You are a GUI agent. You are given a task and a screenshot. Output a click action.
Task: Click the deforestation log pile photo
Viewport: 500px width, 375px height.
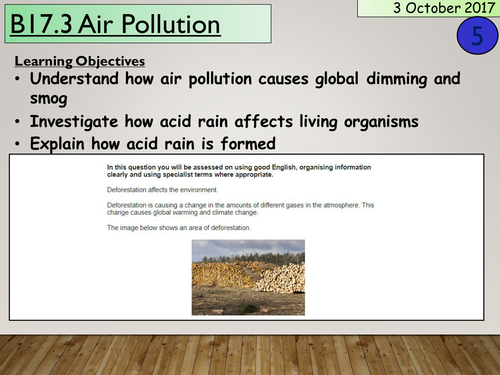click(x=248, y=277)
